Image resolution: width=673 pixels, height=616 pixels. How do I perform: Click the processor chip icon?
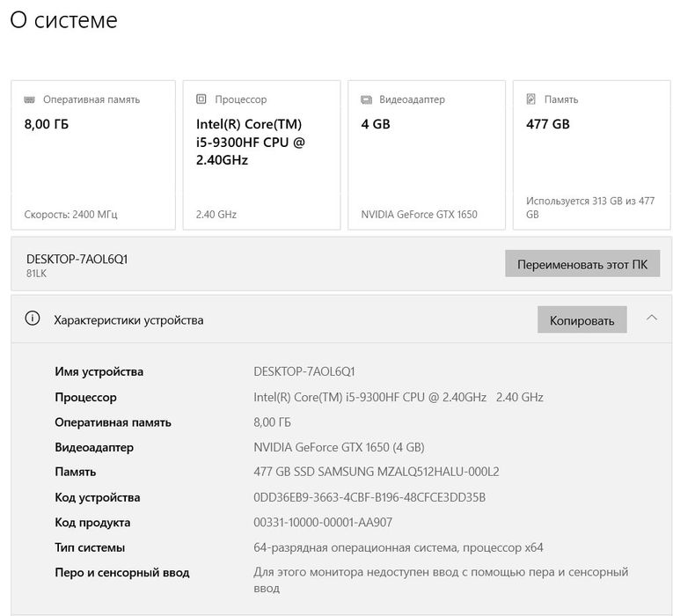tap(201, 99)
